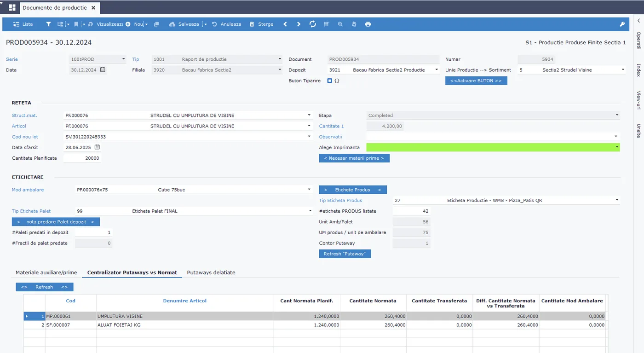
Task: Open the Mod ambalare dropdown
Action: [x=310, y=190]
